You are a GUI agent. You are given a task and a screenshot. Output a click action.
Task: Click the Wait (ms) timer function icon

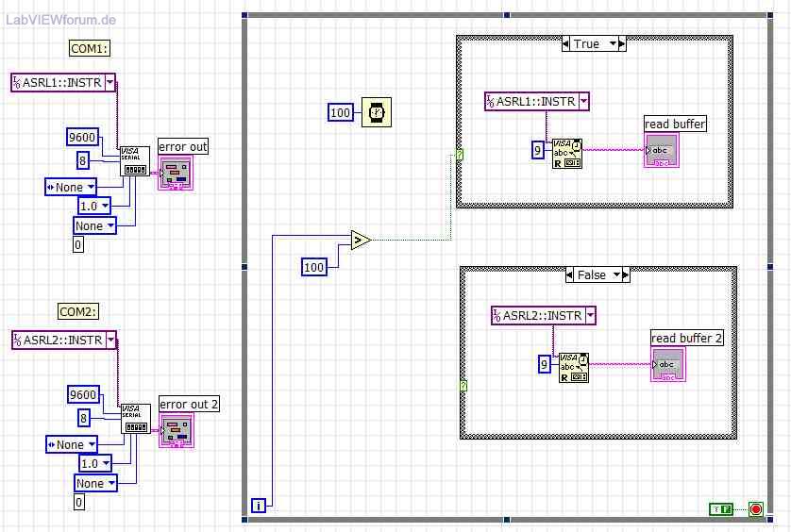[377, 112]
